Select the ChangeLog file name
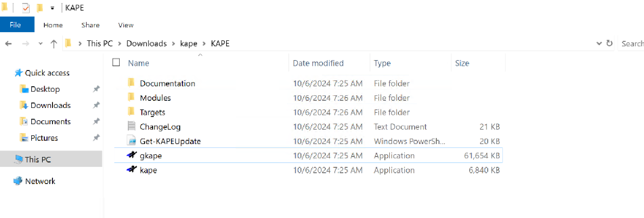This screenshot has height=218, width=644. pos(160,127)
